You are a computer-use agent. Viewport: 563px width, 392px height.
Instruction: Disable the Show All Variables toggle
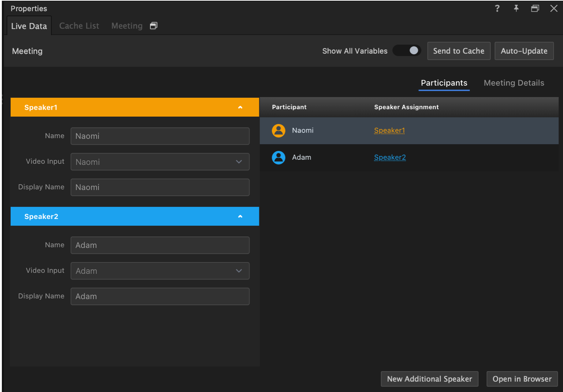(x=407, y=50)
